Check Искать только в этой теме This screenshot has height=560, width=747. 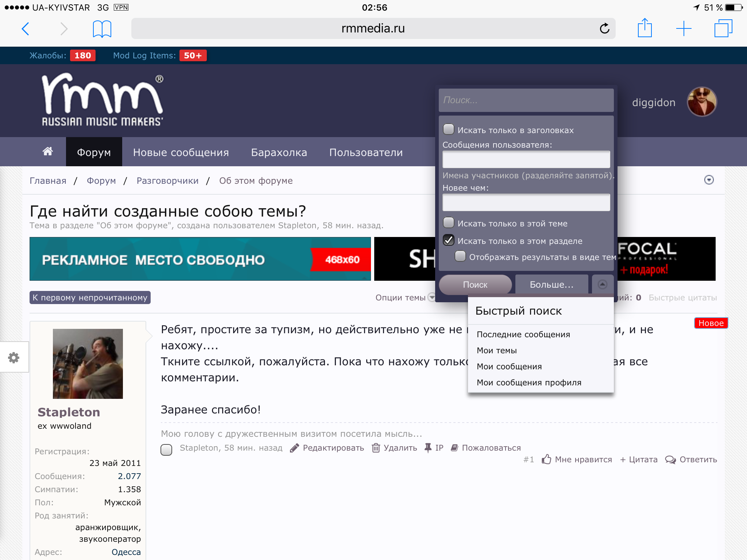449,223
